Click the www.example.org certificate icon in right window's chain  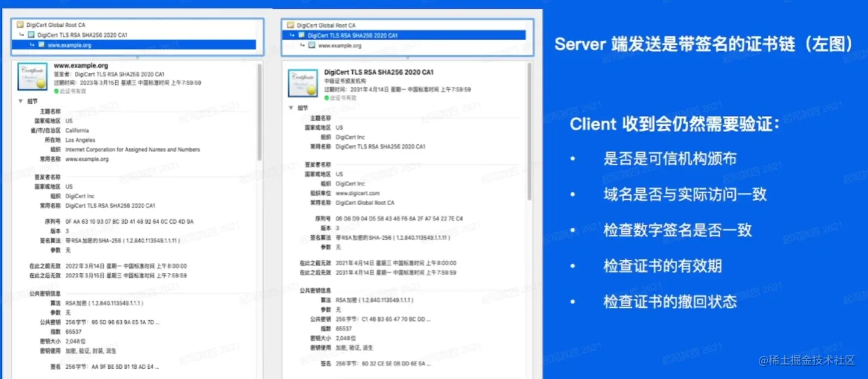[x=311, y=45]
